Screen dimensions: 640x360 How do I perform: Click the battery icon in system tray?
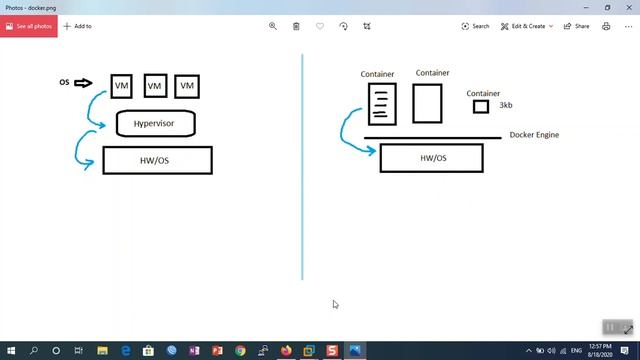click(x=540, y=351)
